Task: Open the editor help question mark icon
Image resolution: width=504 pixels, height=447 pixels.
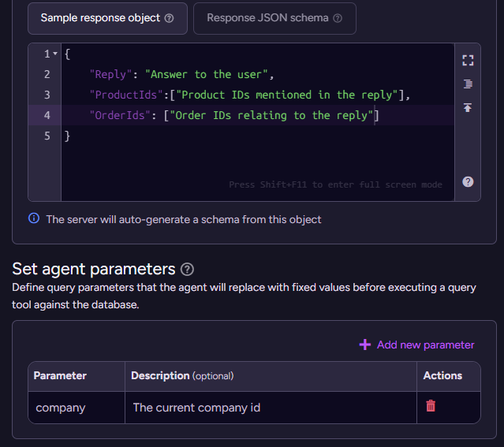Action: tap(468, 181)
